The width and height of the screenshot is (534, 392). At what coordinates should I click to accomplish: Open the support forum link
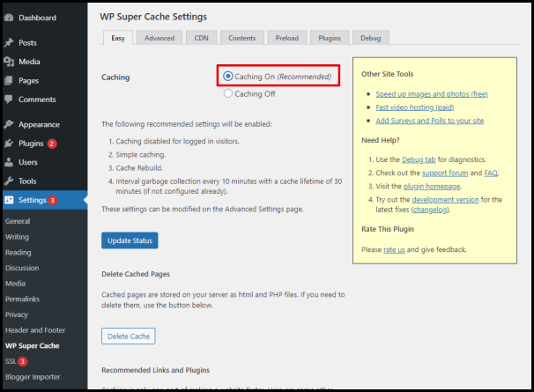click(445, 173)
